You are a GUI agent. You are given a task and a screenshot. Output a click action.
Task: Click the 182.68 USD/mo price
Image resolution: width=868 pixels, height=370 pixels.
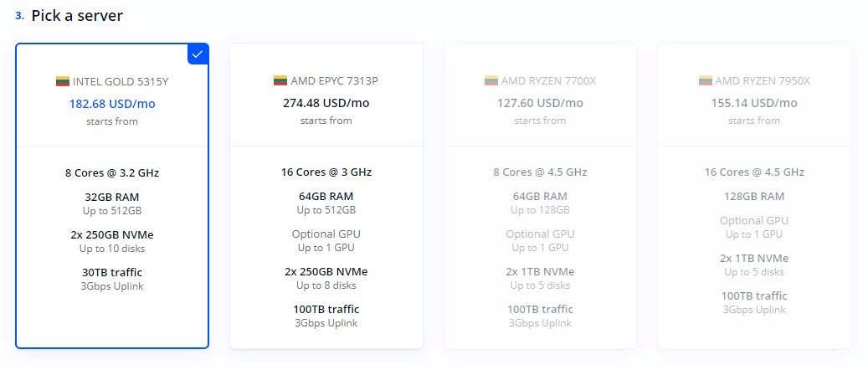pos(112,104)
